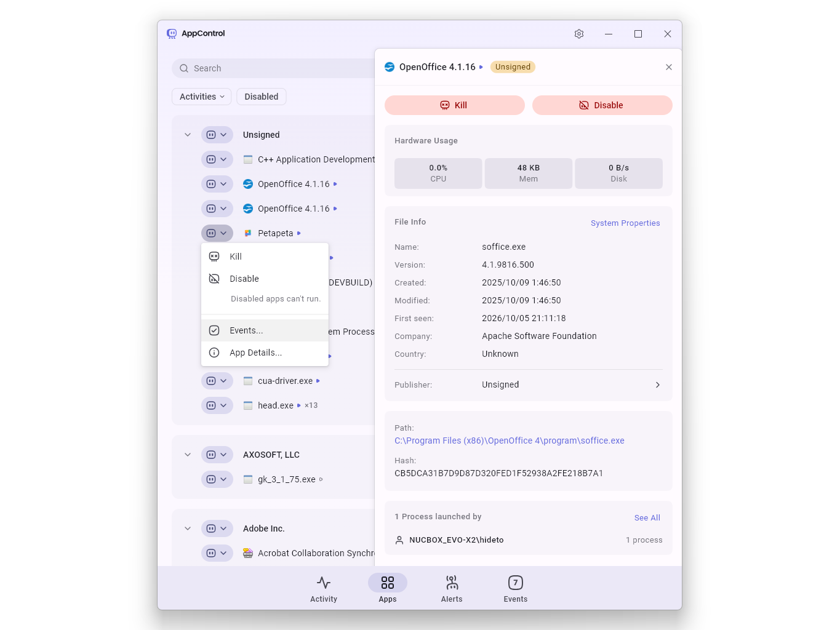
Task: Select Kill in the context menu
Action: 265,257
